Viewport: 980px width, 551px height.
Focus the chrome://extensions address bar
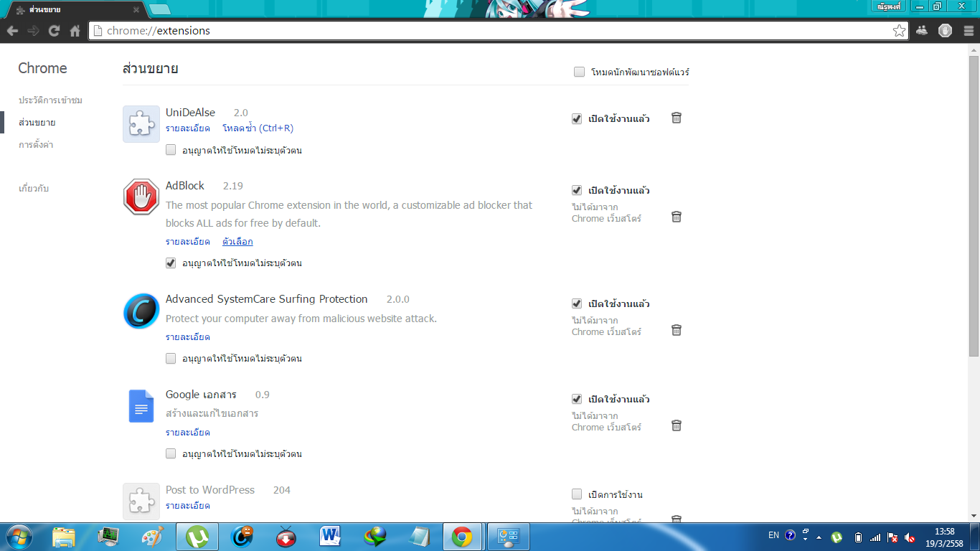click(497, 31)
